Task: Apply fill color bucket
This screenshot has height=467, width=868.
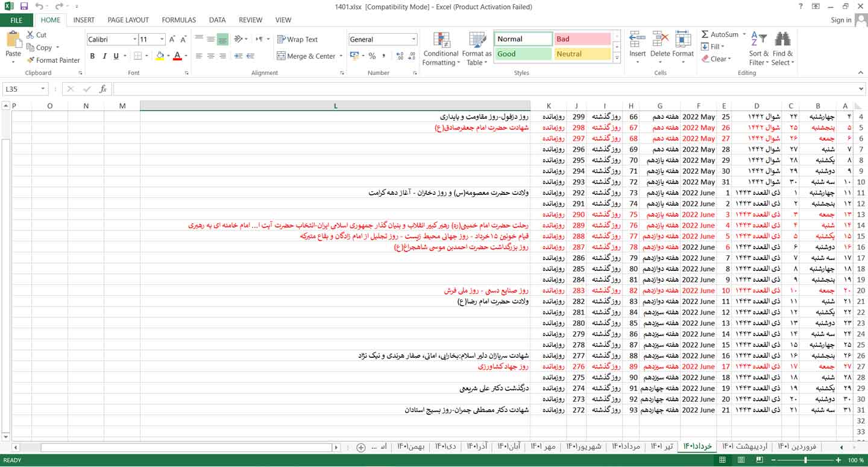Action: [160, 56]
